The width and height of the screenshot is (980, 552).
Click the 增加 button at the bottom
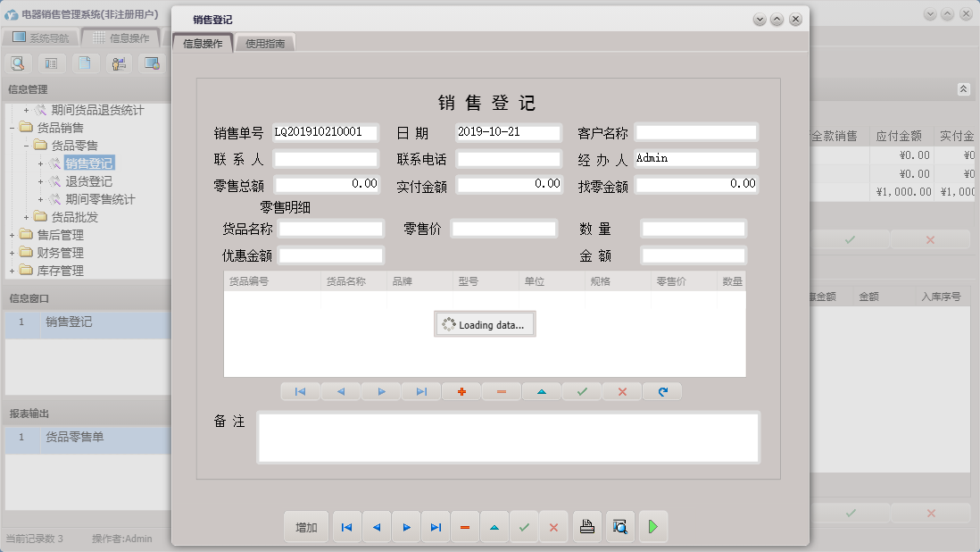[x=306, y=527]
